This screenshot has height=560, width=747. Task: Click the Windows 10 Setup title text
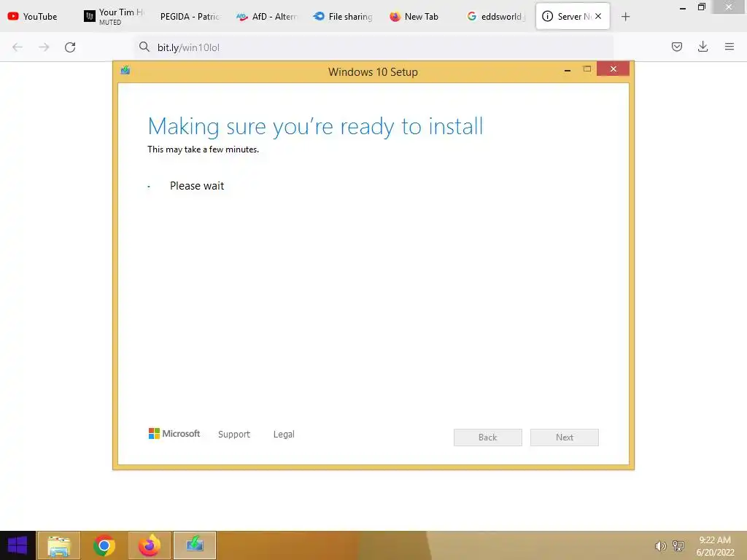373,72
